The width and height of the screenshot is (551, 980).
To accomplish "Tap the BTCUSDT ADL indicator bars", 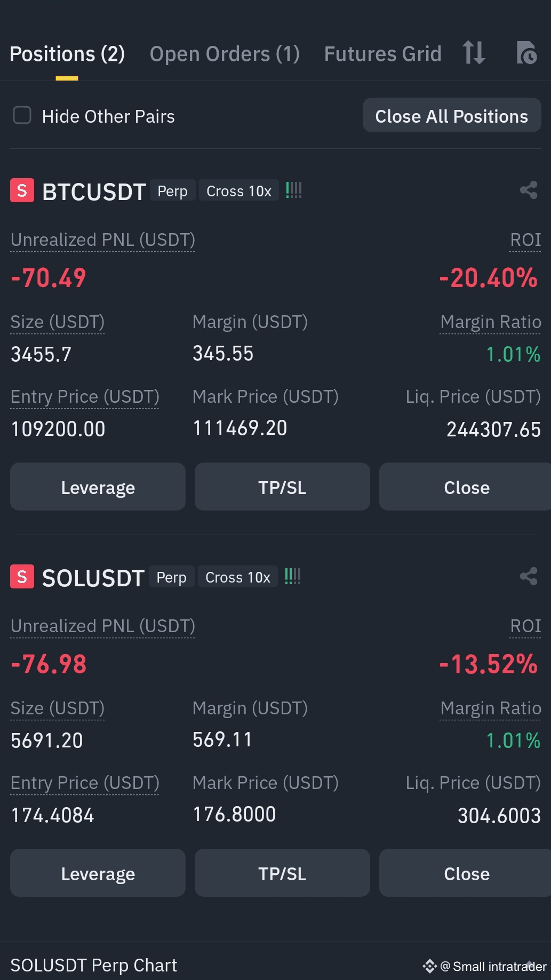I will tap(294, 190).
